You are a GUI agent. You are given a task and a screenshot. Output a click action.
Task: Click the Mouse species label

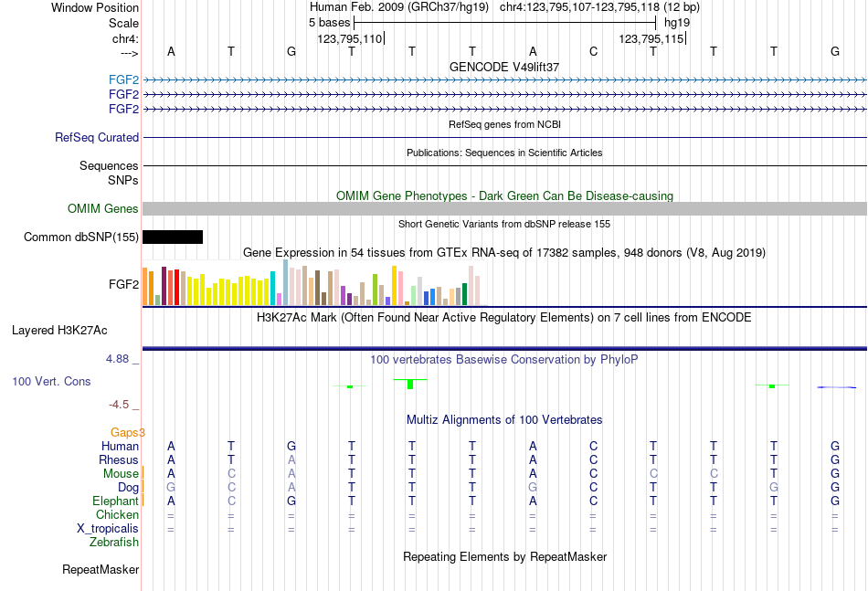click(x=121, y=474)
